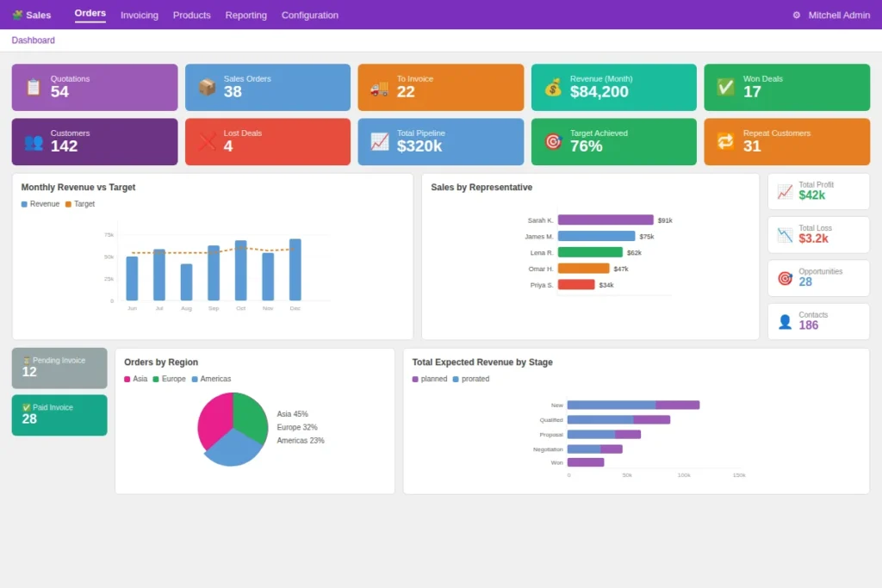This screenshot has width=882, height=588.
Task: Click the Quotations clipboard icon
Action: point(34,87)
